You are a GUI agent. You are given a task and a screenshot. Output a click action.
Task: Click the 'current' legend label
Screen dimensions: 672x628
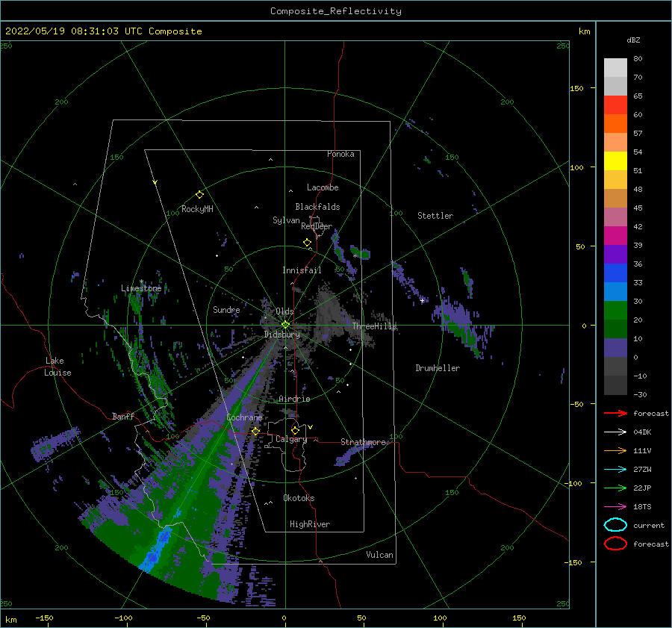648,525
